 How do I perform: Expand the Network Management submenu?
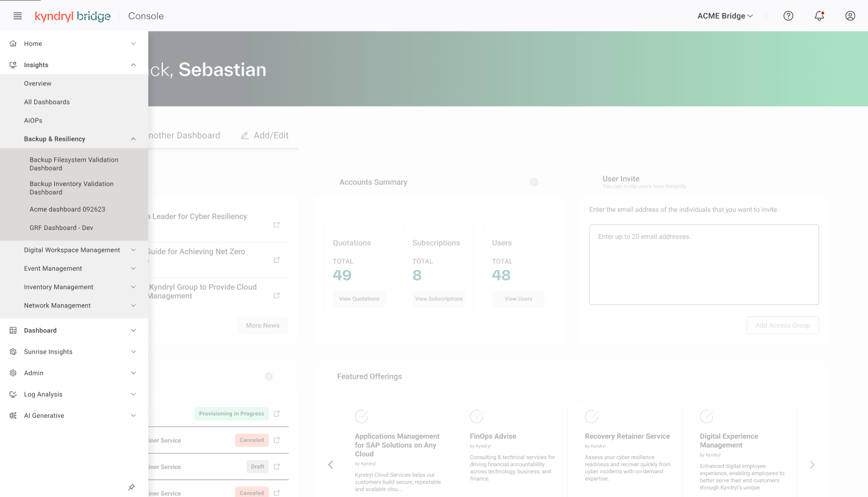74,306
